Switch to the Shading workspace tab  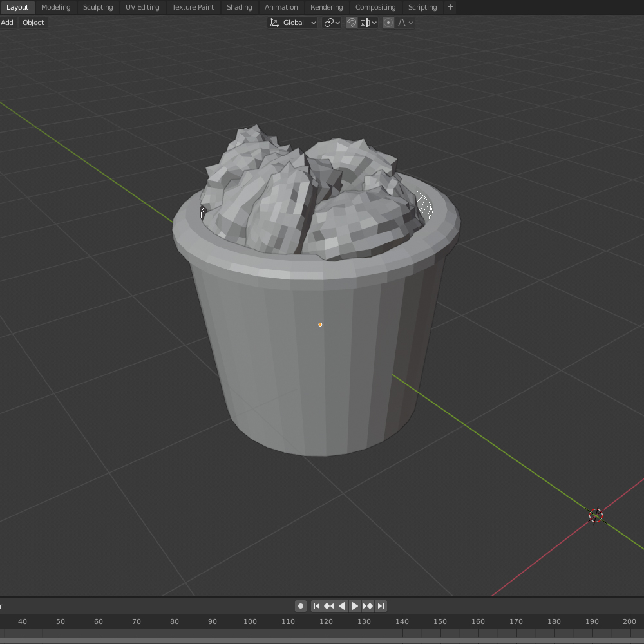point(239,7)
